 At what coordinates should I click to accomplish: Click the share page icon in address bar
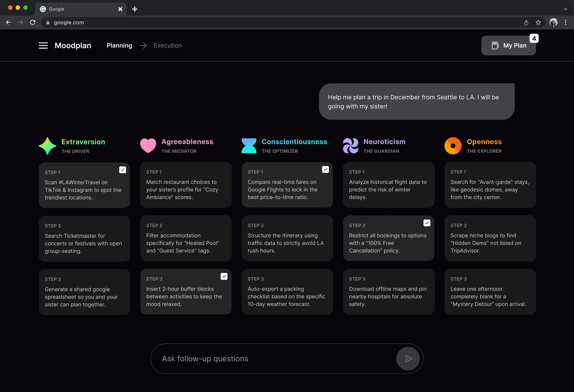tap(526, 22)
